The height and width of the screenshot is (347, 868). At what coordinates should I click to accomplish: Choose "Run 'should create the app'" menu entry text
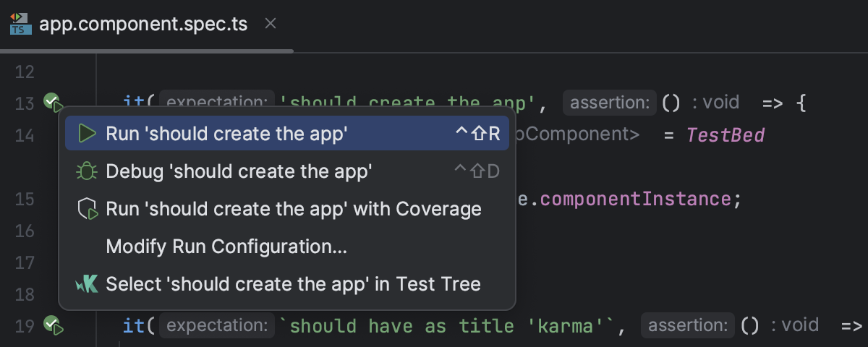tap(226, 134)
